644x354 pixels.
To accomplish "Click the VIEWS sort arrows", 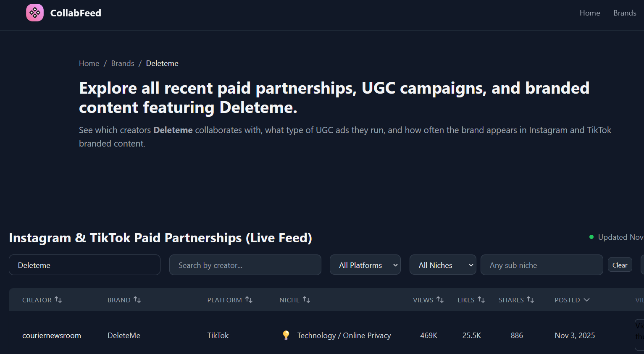I will click(x=440, y=299).
